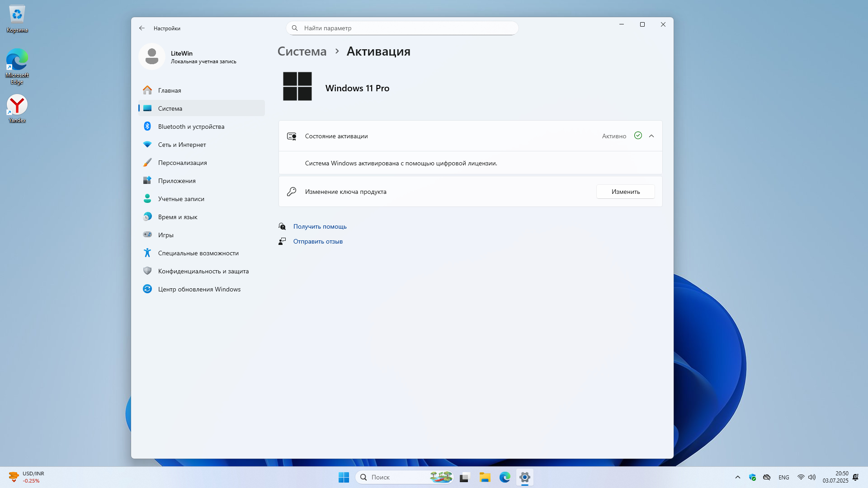Viewport: 868px width, 488px height.
Task: Open Bluetooth и устройства section
Action: click(191, 127)
